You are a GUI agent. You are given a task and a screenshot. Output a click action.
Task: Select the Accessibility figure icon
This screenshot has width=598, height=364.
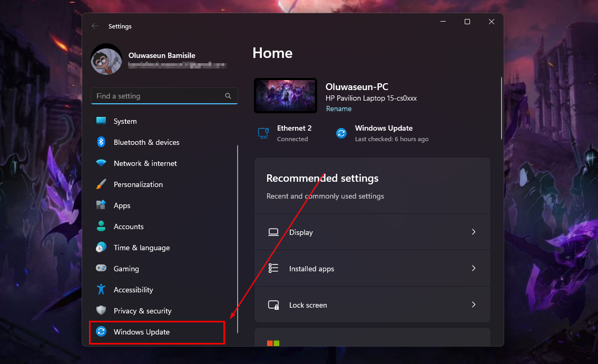101,290
